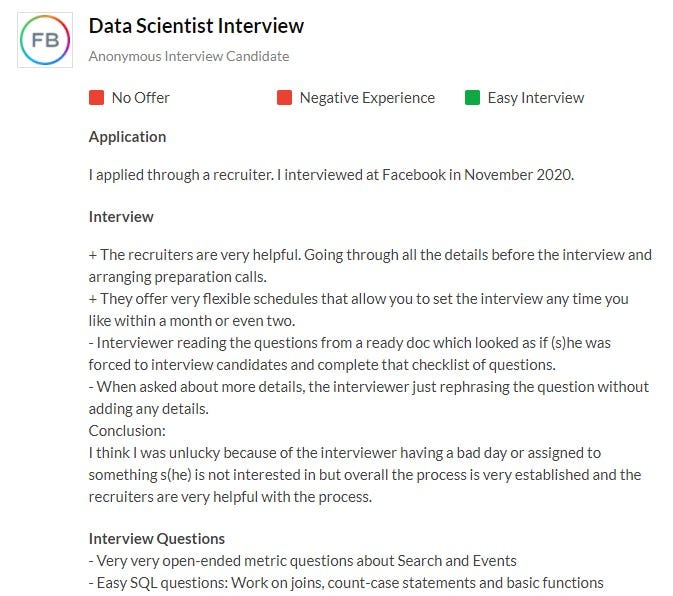Click the No Offer label
This screenshot has width=673, height=596.
point(141,98)
